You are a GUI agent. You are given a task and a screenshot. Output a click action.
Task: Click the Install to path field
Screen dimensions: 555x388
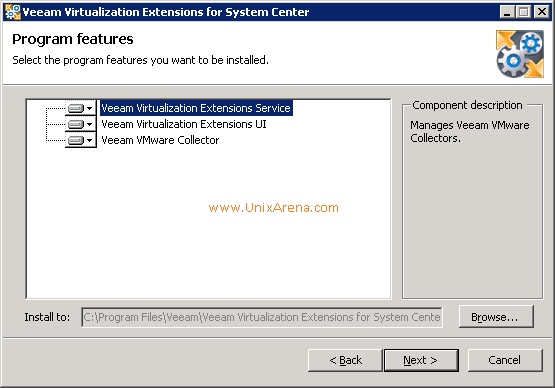(x=262, y=317)
